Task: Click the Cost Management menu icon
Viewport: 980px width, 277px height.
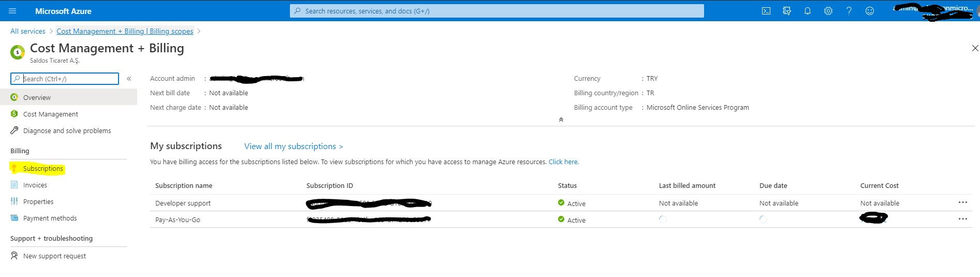Action: [x=14, y=114]
